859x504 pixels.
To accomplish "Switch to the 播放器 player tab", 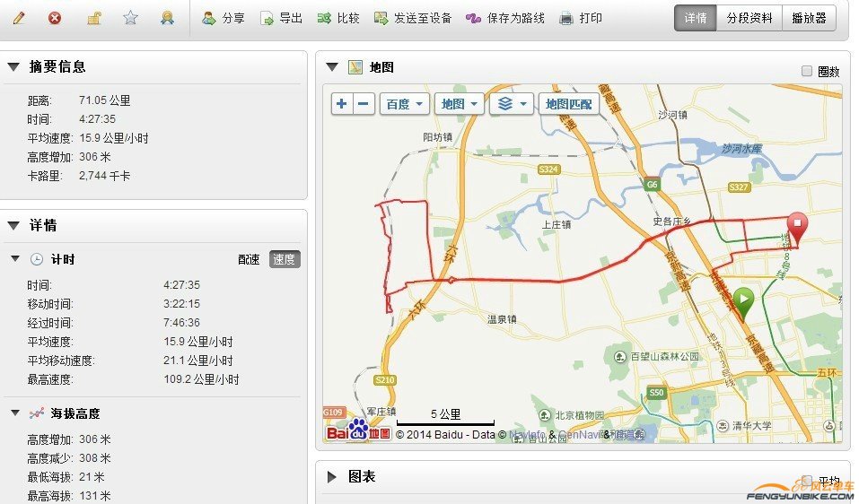I will pyautogui.click(x=808, y=18).
